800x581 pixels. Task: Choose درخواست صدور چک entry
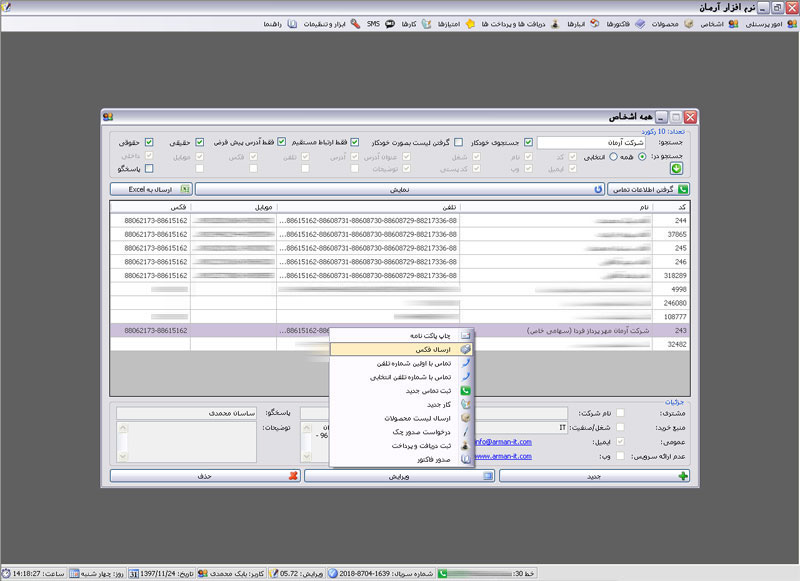[401, 432]
